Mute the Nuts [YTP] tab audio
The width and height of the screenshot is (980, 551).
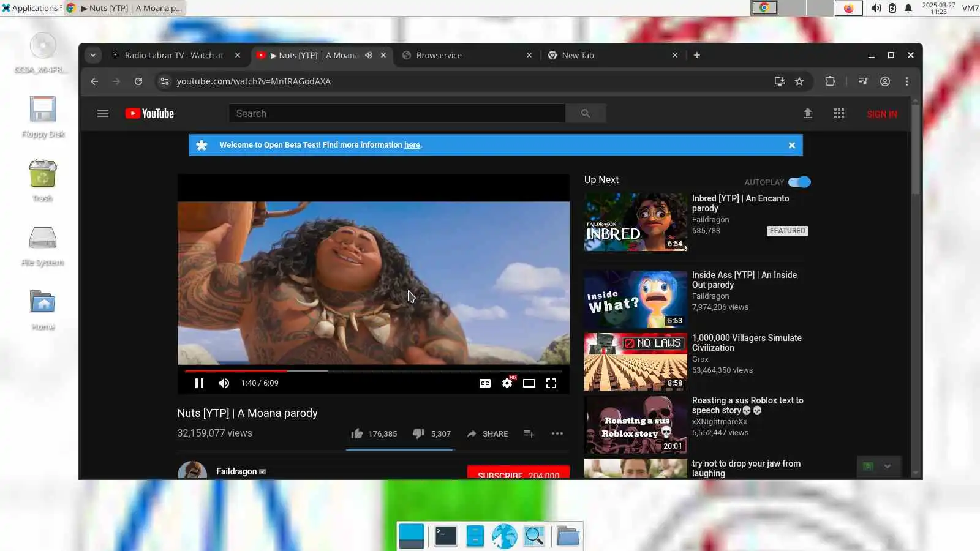pyautogui.click(x=369, y=55)
